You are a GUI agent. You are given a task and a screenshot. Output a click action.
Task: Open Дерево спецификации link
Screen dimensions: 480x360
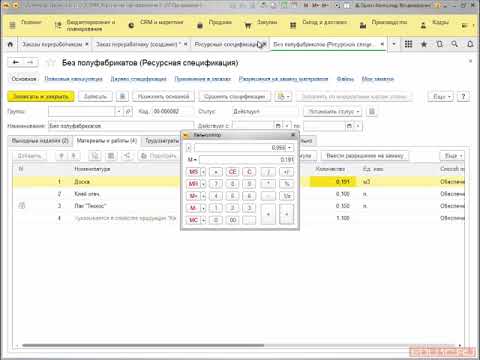tap(138, 79)
